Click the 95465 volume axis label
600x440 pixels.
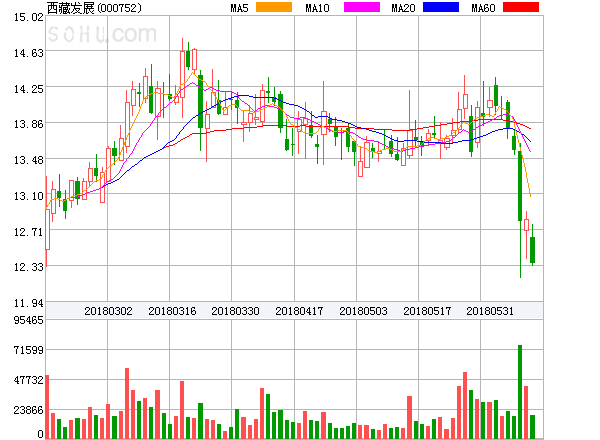coord(29,320)
